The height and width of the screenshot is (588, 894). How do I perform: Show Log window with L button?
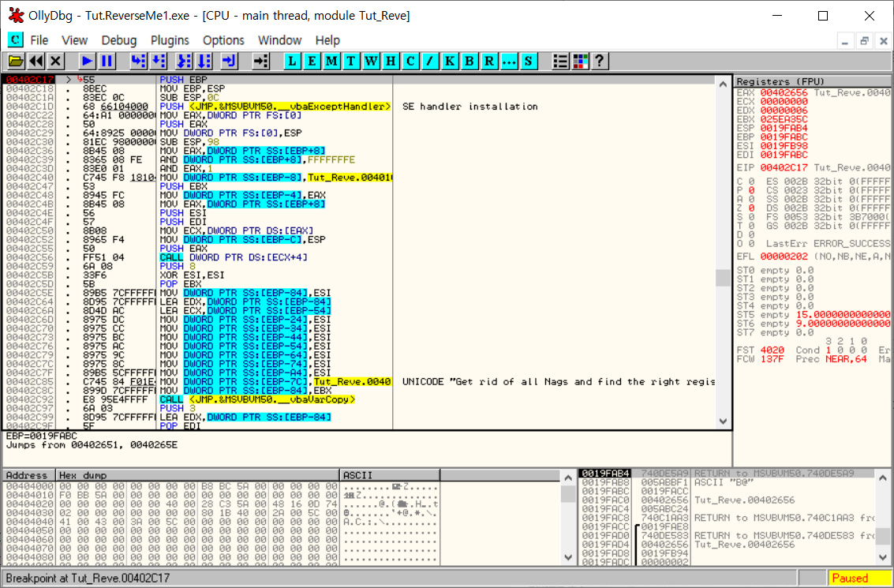292,61
